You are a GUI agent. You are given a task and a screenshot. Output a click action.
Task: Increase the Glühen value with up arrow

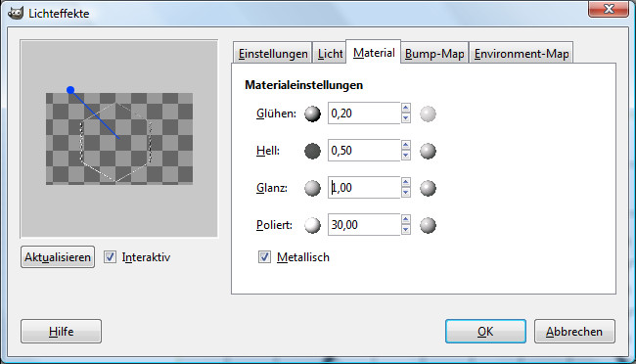[406, 108]
